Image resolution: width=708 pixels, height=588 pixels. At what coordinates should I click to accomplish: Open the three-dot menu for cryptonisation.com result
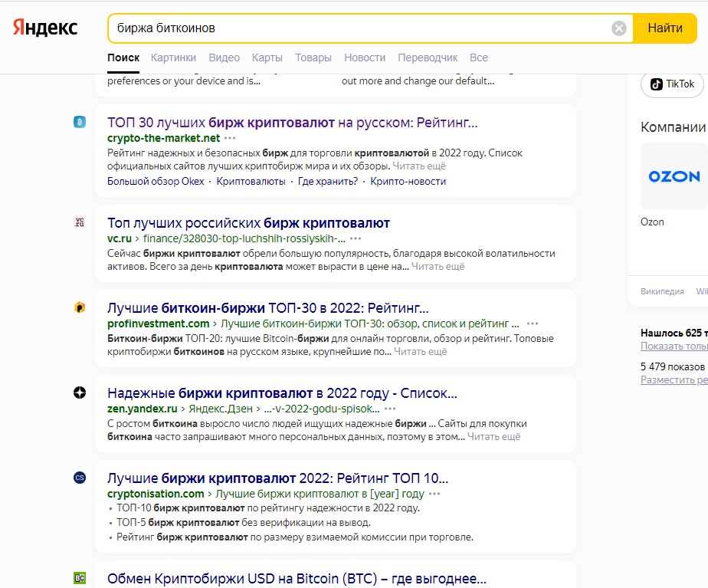pyautogui.click(x=434, y=494)
